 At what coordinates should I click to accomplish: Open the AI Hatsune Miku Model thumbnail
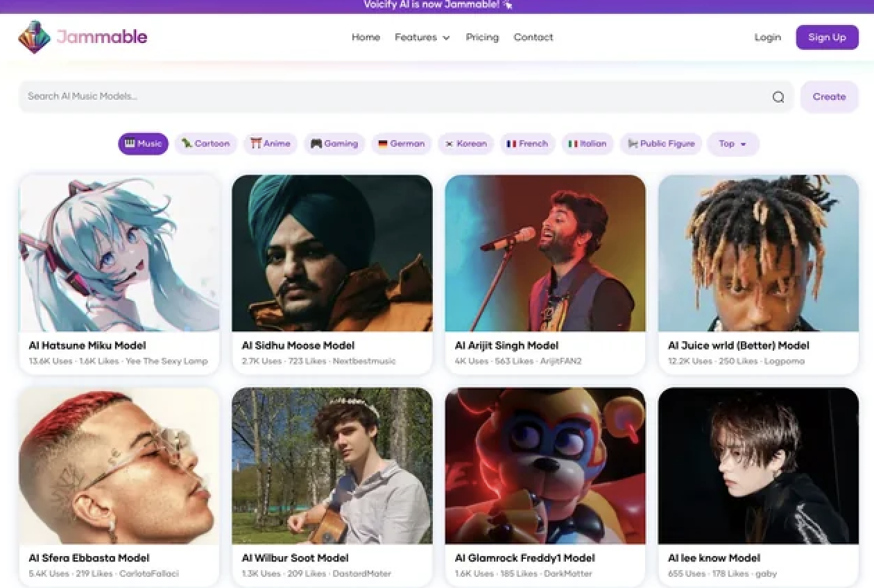119,253
